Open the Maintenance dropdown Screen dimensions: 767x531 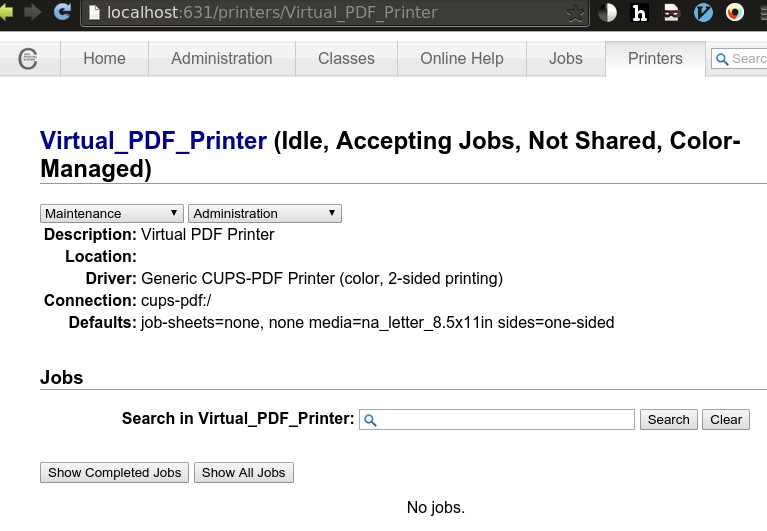click(x=112, y=213)
